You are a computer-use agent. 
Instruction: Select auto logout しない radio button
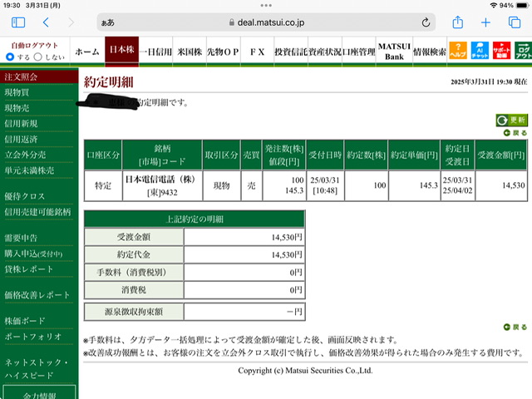tap(37, 57)
